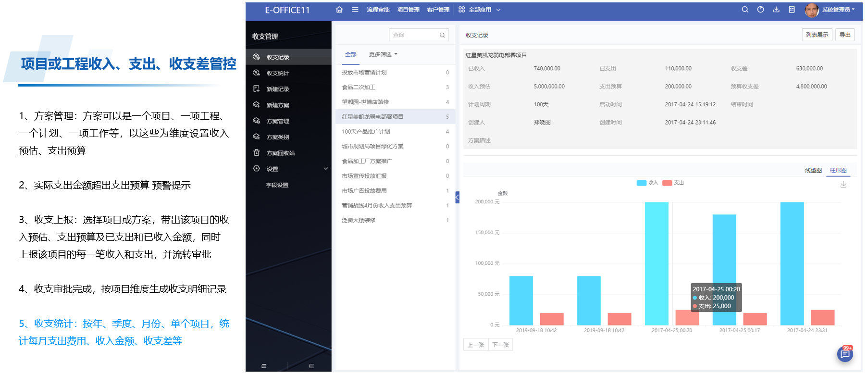Click the 下一张 button
The width and height of the screenshot is (868, 375).
pos(501,345)
